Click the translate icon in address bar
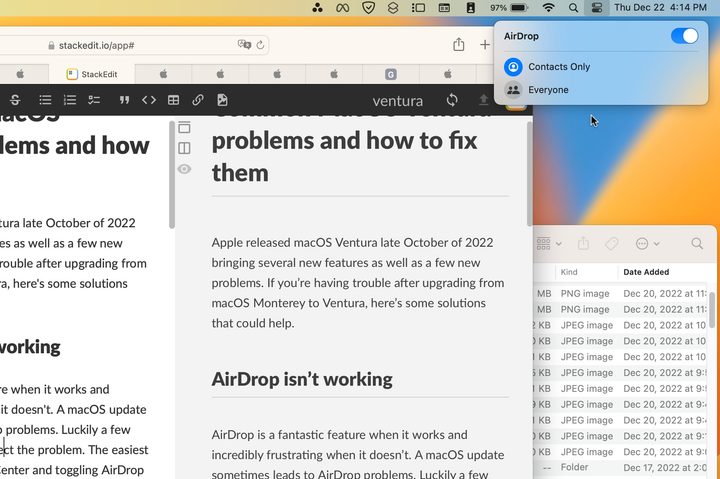This screenshot has height=479, width=720. click(x=244, y=45)
